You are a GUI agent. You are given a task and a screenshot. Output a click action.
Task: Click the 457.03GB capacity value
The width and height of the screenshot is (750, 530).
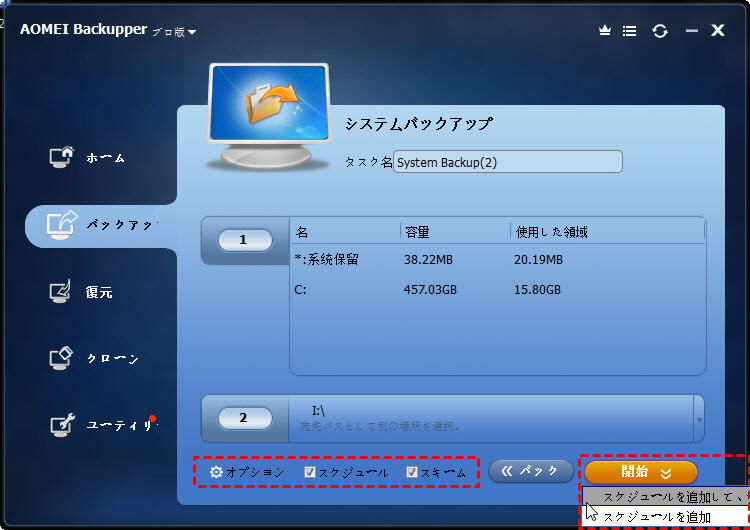click(430, 290)
